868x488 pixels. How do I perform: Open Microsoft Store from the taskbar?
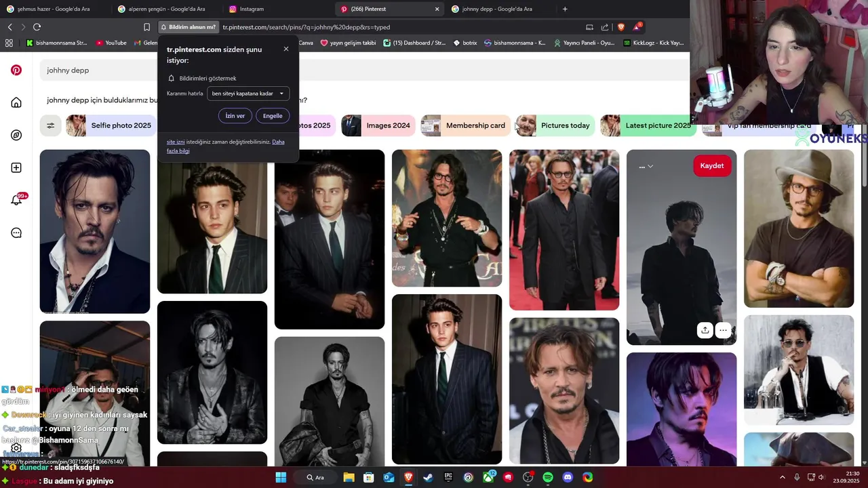click(x=368, y=477)
